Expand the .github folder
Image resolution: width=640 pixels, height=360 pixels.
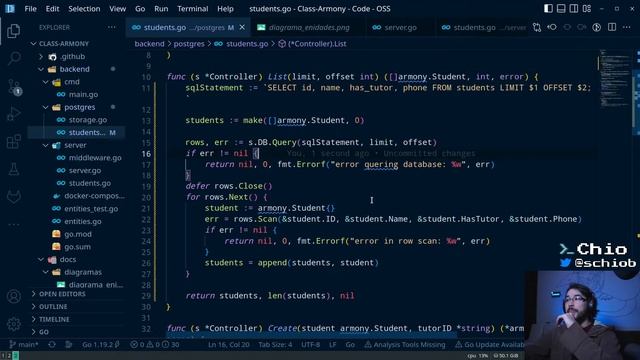click(x=41, y=57)
